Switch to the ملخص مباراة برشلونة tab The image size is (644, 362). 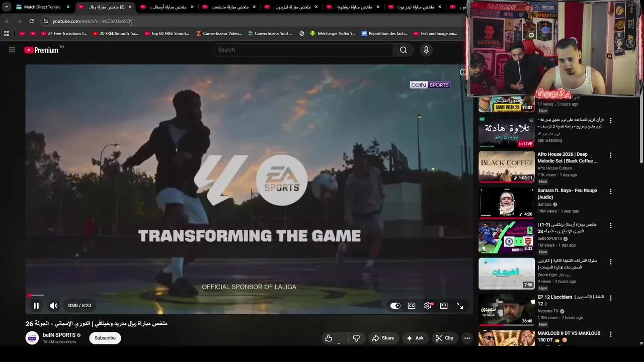353,7
